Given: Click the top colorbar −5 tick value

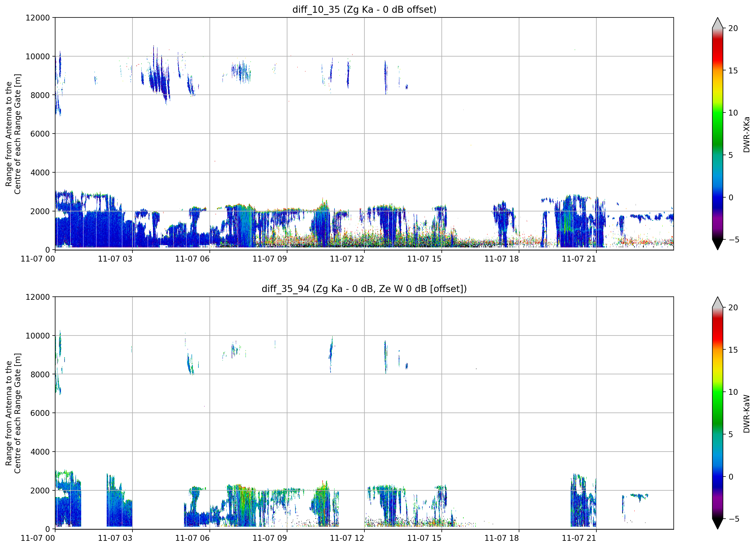Looking at the screenshot, I should (x=734, y=240).
